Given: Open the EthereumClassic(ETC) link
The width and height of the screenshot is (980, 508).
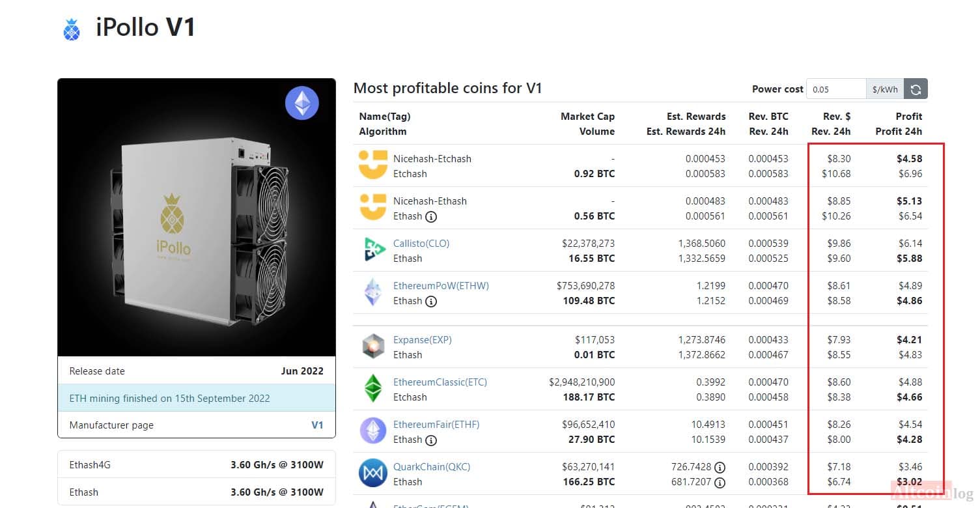Looking at the screenshot, I should 440,382.
